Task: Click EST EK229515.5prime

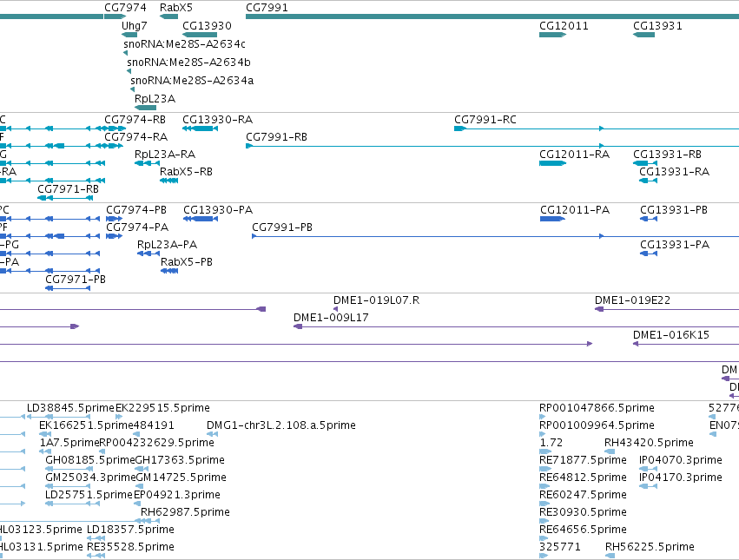Action: (x=162, y=408)
